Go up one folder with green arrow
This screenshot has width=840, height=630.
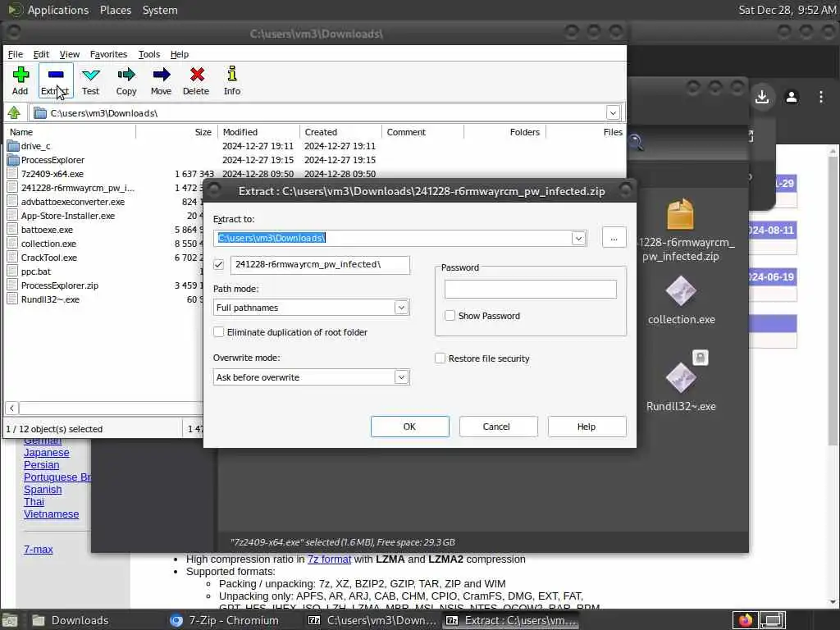tap(14, 113)
